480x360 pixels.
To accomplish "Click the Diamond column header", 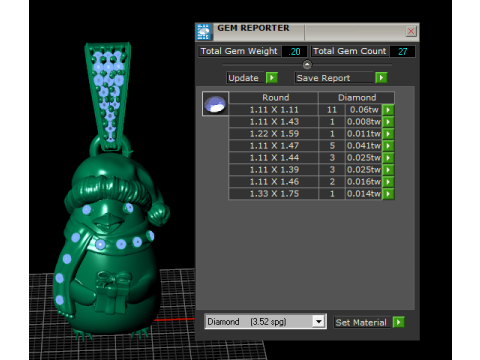I will click(x=357, y=98).
